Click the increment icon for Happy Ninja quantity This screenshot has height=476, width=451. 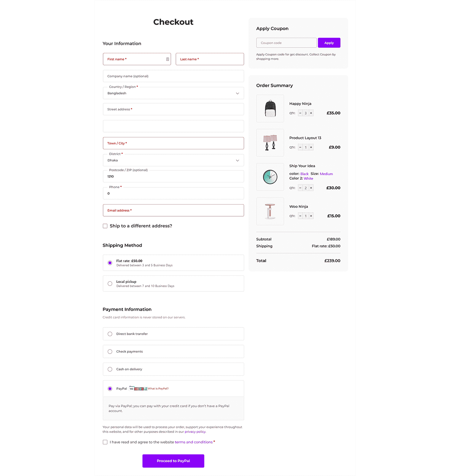coord(311,113)
